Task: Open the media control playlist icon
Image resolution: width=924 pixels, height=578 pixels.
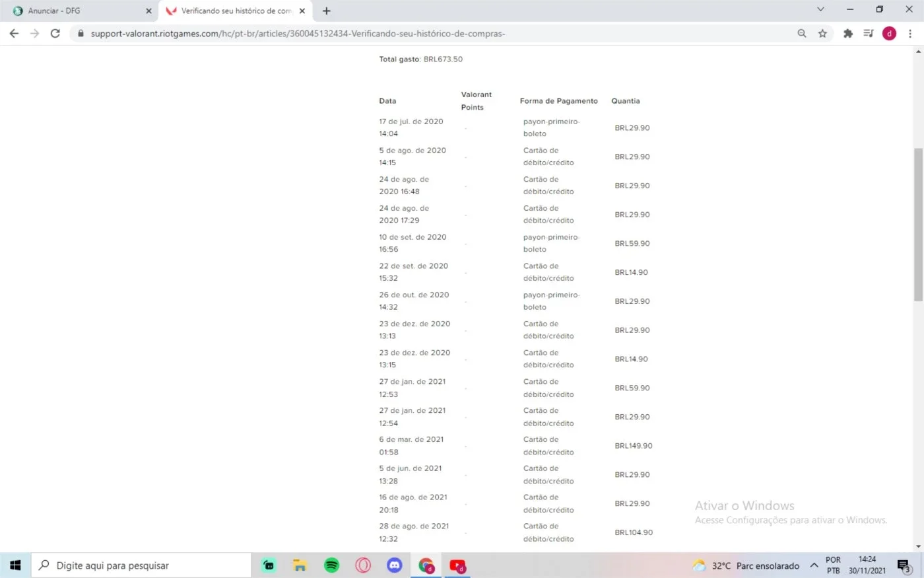Action: click(x=869, y=33)
